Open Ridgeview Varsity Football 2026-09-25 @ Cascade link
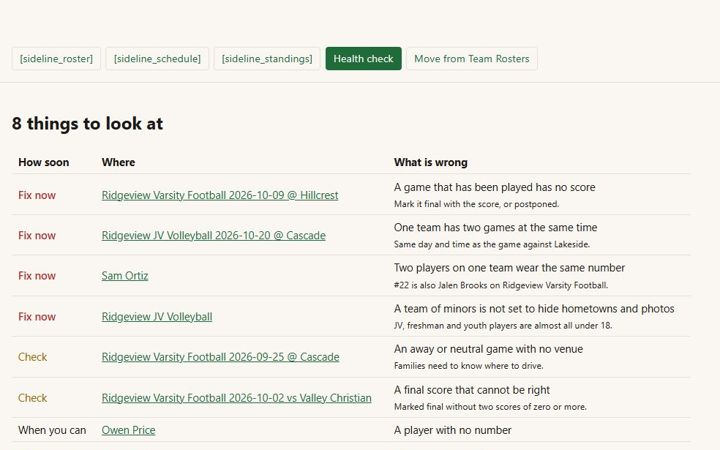The image size is (720, 450). [x=220, y=357]
